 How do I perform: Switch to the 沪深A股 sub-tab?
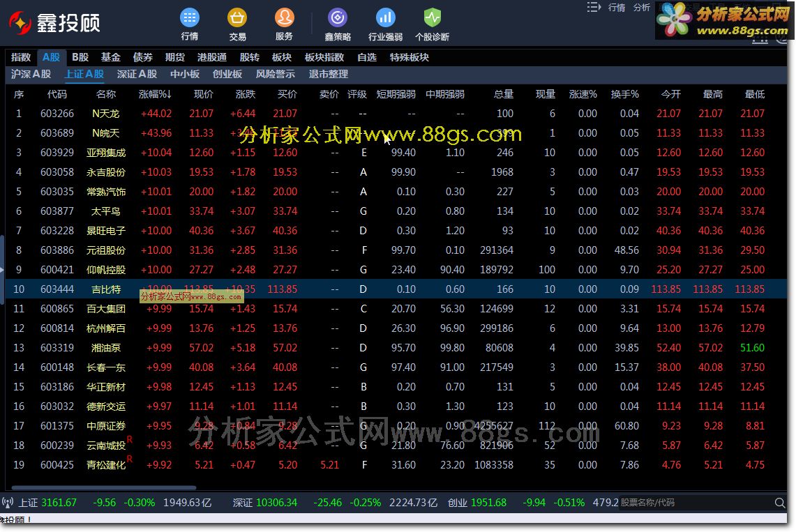(x=31, y=74)
